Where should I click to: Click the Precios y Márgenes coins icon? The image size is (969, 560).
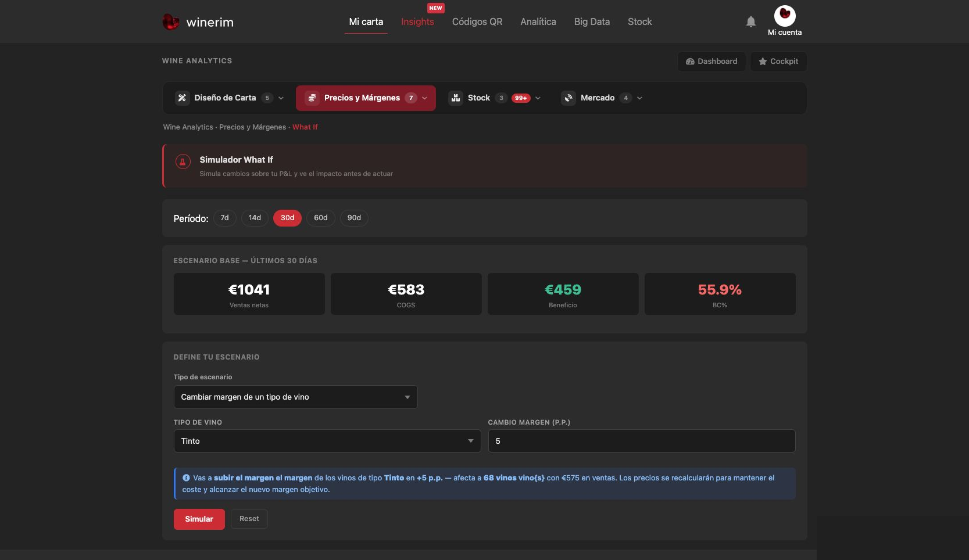(312, 98)
